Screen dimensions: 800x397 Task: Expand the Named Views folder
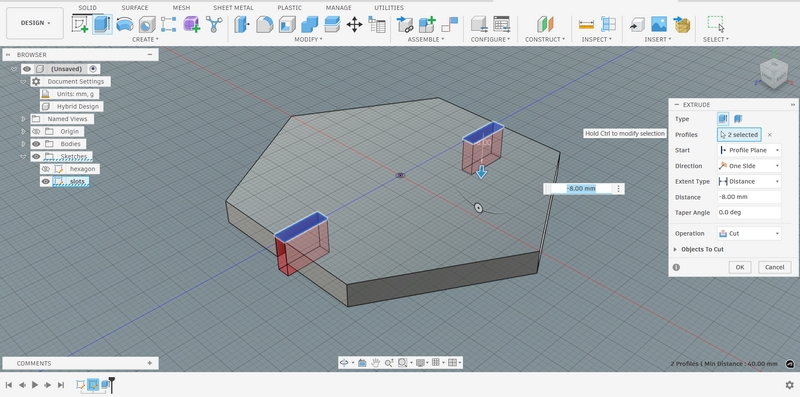(x=23, y=119)
